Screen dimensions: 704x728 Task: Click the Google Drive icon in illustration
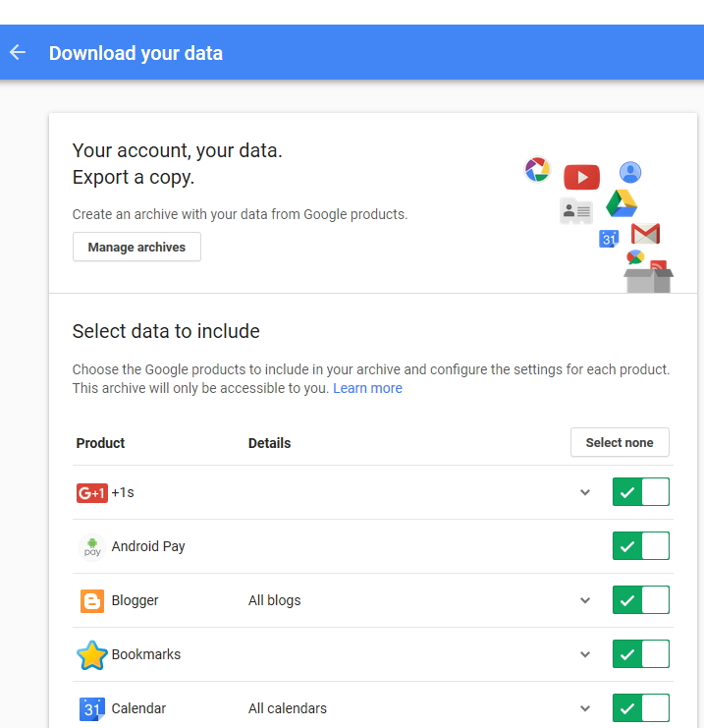622,203
